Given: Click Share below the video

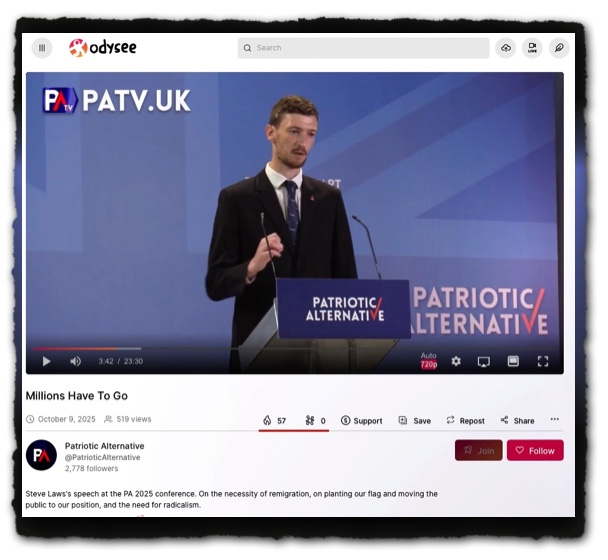Looking at the screenshot, I should click(x=517, y=421).
